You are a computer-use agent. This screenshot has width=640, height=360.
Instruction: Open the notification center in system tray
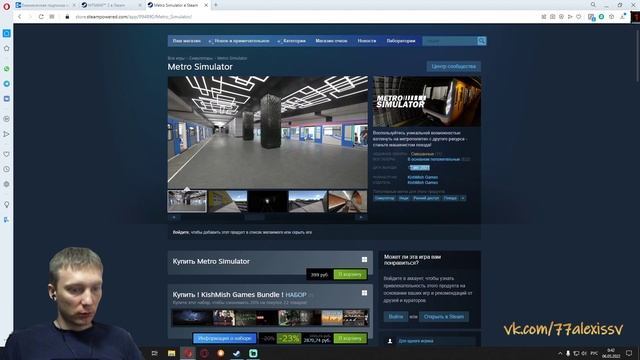tap(629, 353)
